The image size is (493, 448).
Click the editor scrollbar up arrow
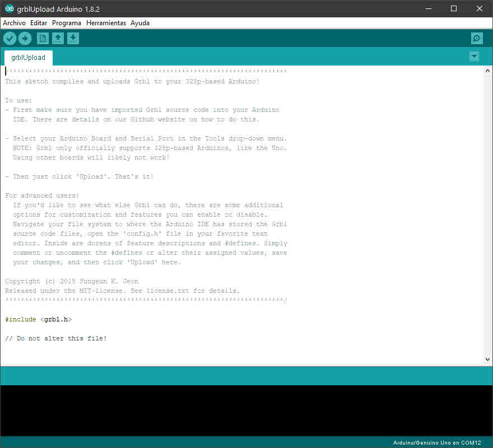487,71
